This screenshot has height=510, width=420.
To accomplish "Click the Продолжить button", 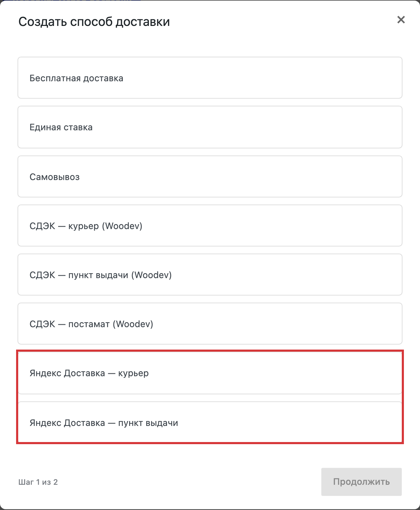I will 362,482.
